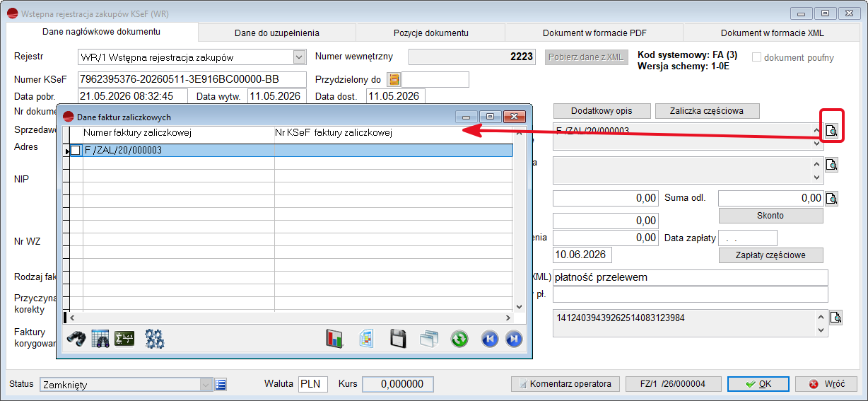Jump to last record with blue arrow

[x=514, y=339]
